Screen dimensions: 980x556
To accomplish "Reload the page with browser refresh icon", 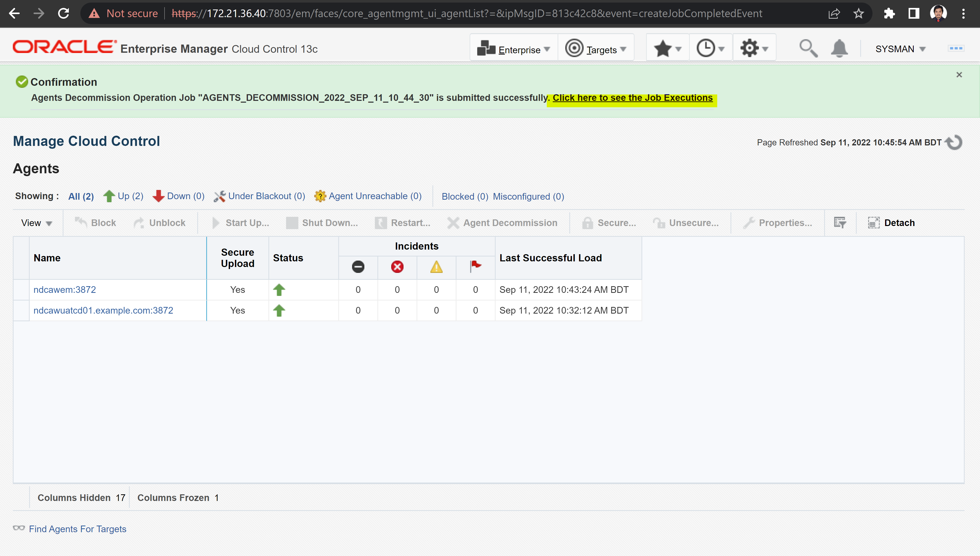I will [63, 14].
